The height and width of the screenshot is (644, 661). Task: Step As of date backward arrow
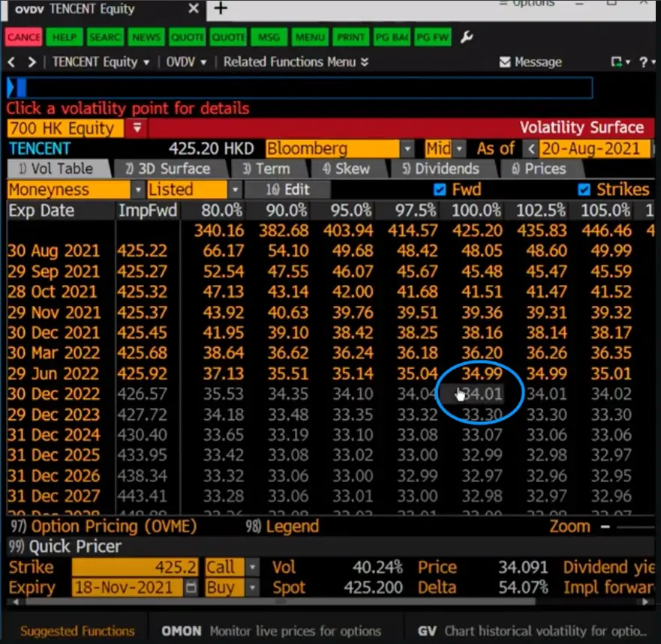[x=531, y=148]
